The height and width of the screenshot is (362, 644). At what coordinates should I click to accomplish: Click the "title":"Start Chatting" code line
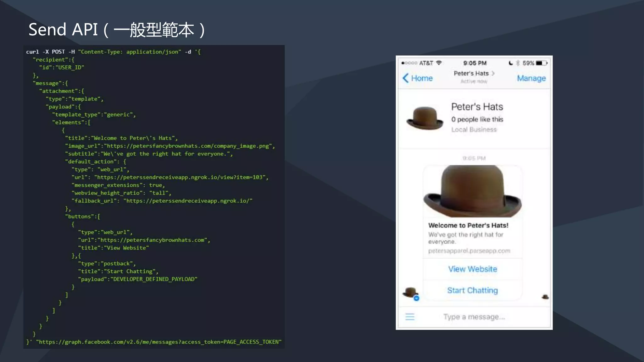pyautogui.click(x=118, y=271)
